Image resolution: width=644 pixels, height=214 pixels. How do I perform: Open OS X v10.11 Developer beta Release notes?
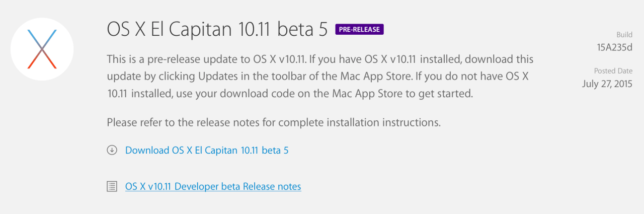[213, 187]
